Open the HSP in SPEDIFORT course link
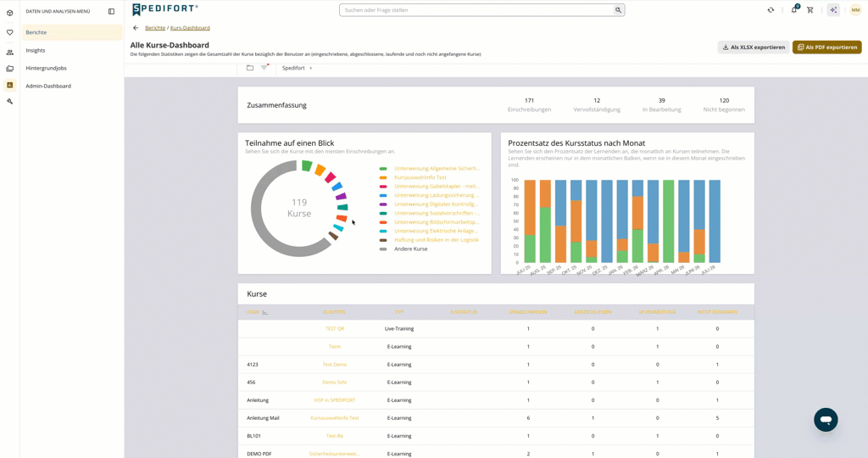 coord(334,399)
